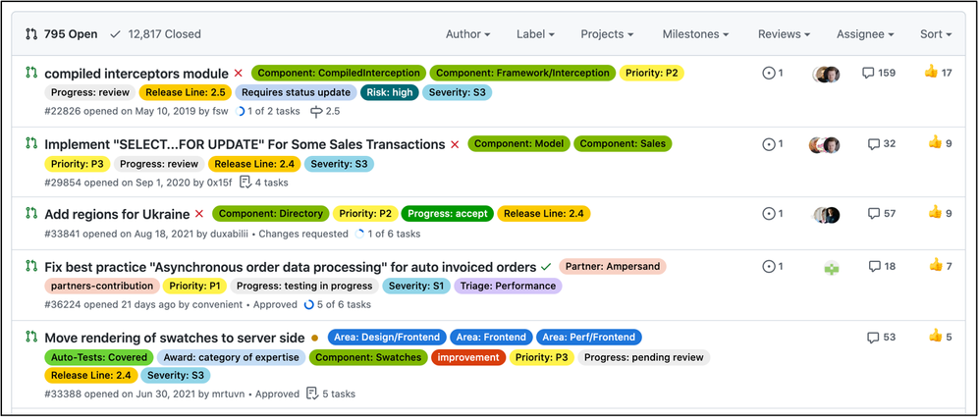Show 795 Open pull requests

coord(61,34)
